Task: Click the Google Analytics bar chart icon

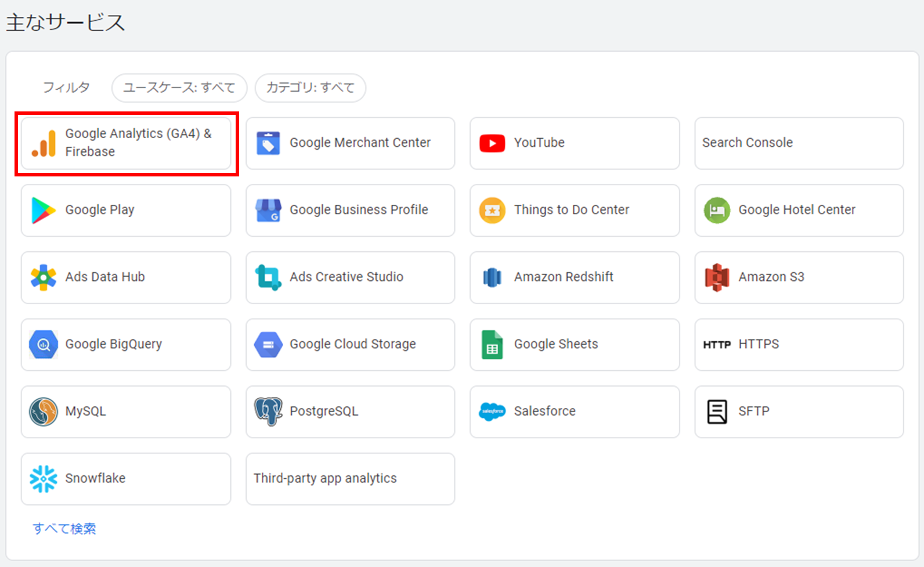Action: point(44,143)
